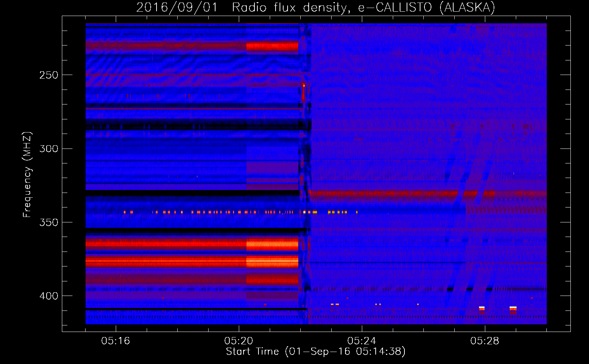This screenshot has width=589, height=364.
Task: Click the 05:20 time tick label
Action: coord(239,341)
